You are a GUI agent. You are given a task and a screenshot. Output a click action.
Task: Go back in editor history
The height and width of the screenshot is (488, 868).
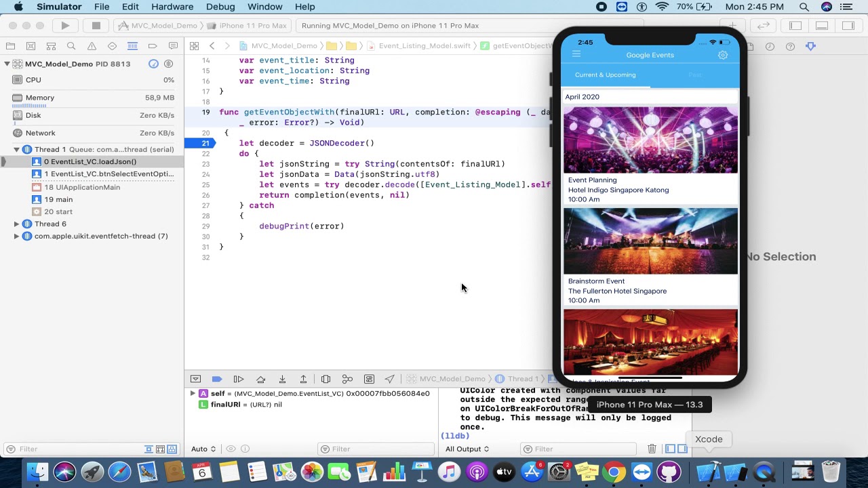tap(212, 46)
